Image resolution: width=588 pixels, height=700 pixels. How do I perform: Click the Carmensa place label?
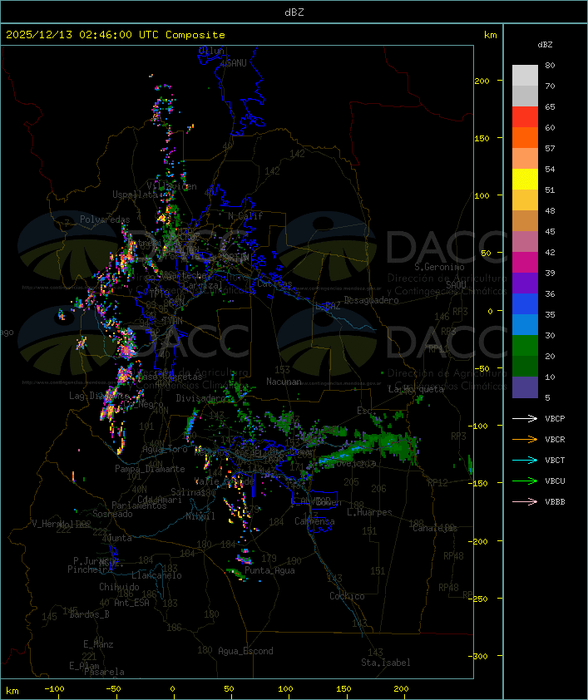(314, 521)
